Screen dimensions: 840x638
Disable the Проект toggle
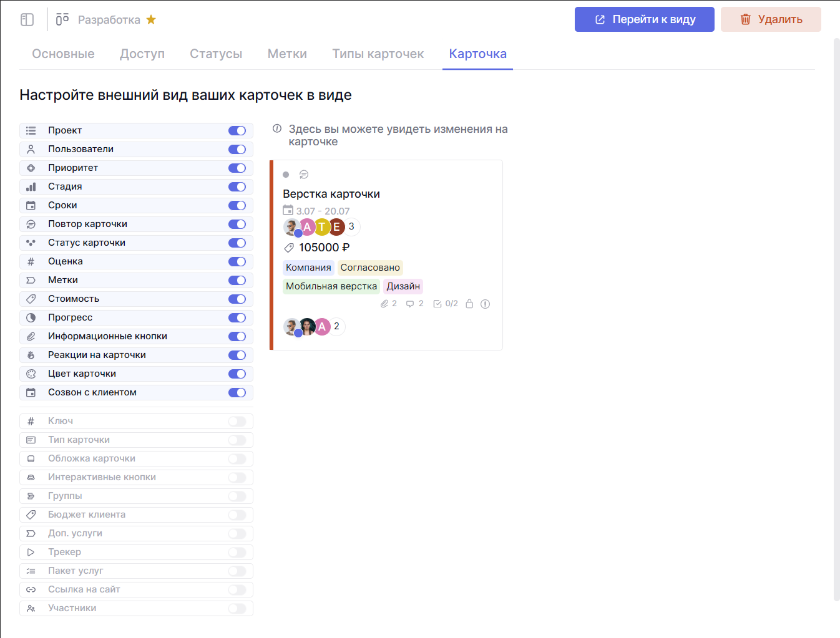pyautogui.click(x=237, y=130)
